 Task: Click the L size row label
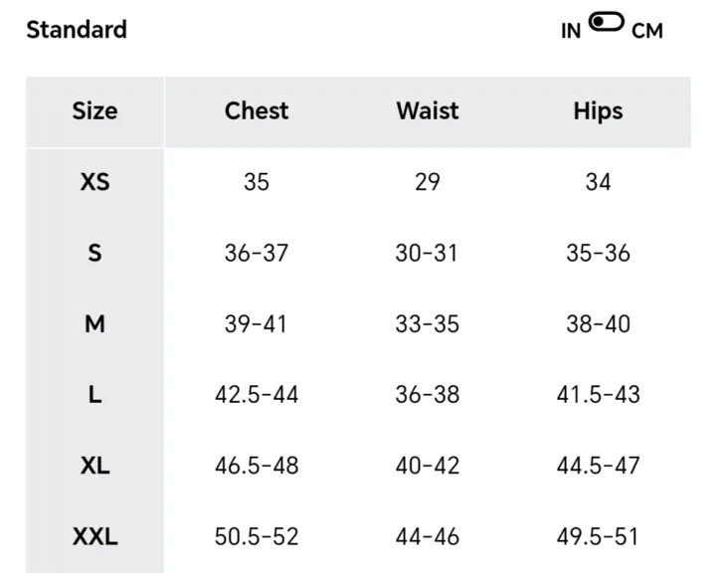click(x=94, y=395)
